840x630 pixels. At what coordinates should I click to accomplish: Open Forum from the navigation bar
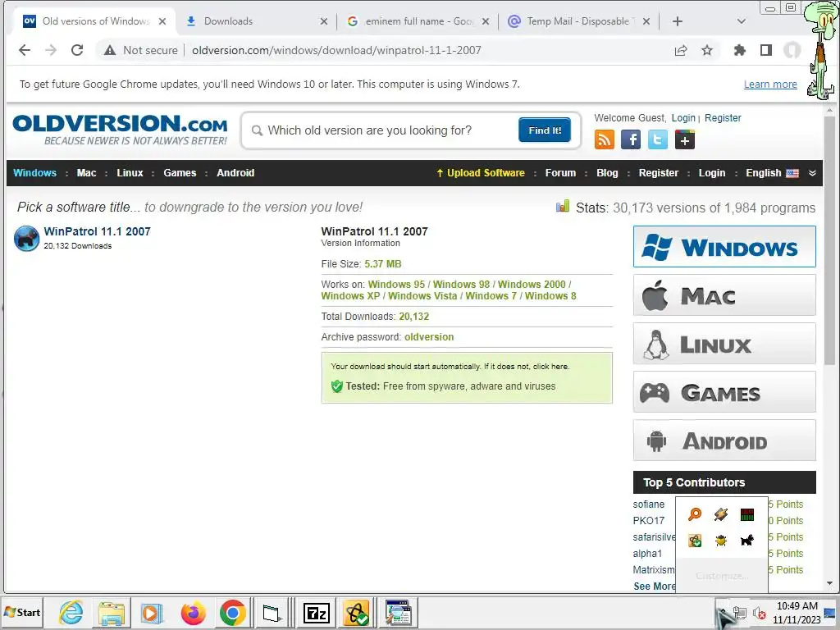tap(560, 173)
